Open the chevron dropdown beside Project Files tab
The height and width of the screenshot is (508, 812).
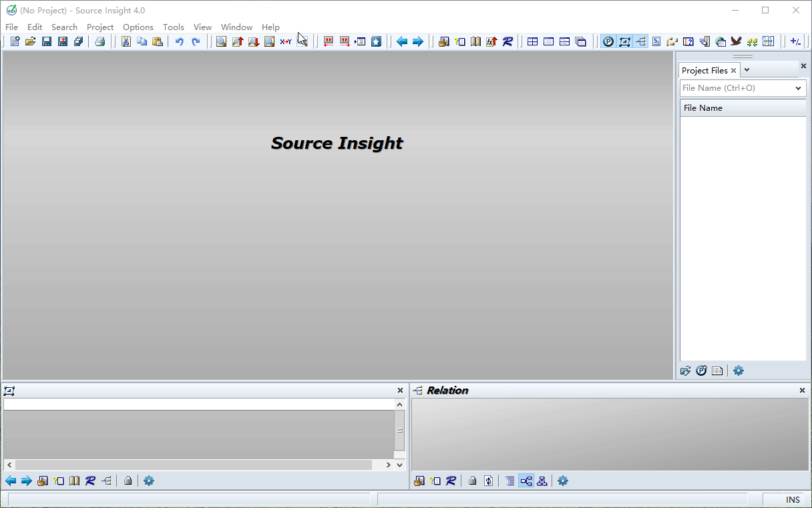click(x=747, y=70)
